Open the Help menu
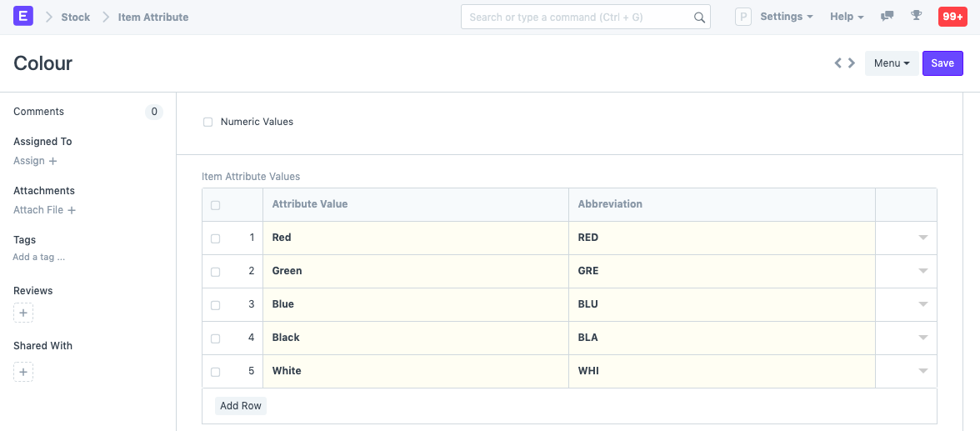The height and width of the screenshot is (431, 980). 846,17
